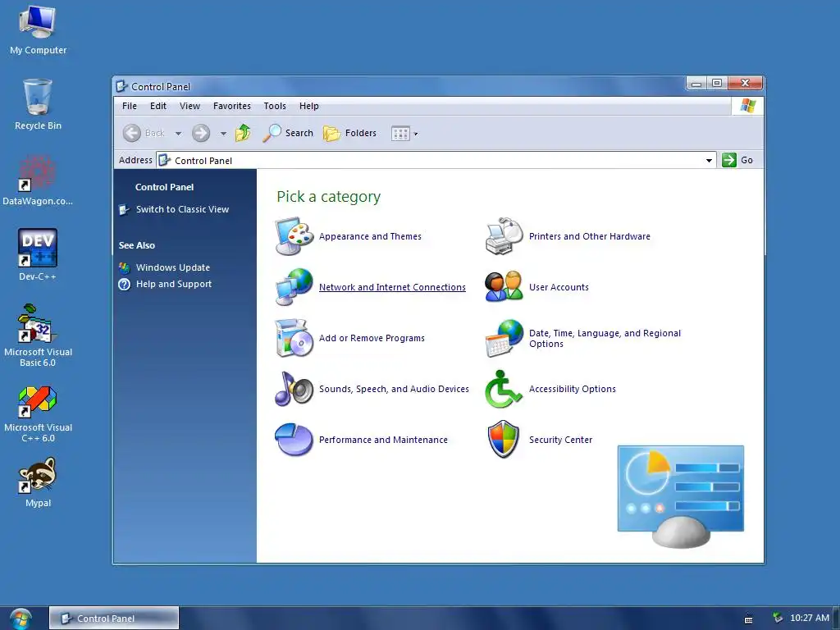Click the network tray icon beside the clock

coord(778,618)
